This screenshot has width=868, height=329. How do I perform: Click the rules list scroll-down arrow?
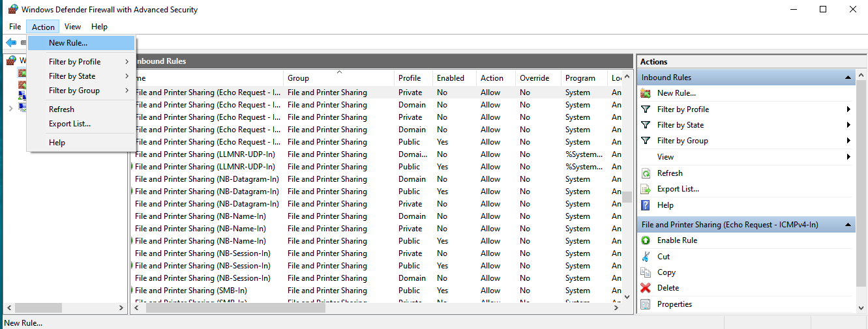[x=627, y=297]
